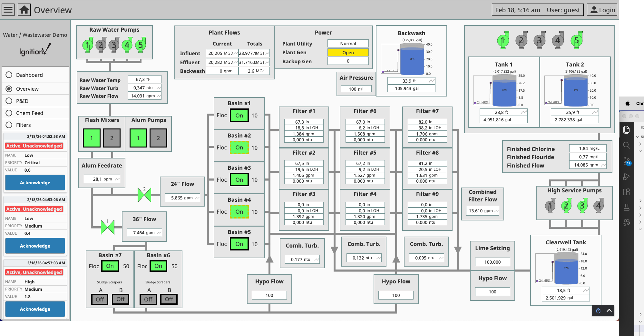Open the Apple menu in the menu bar
The image size is (644, 336).
pos(627,103)
